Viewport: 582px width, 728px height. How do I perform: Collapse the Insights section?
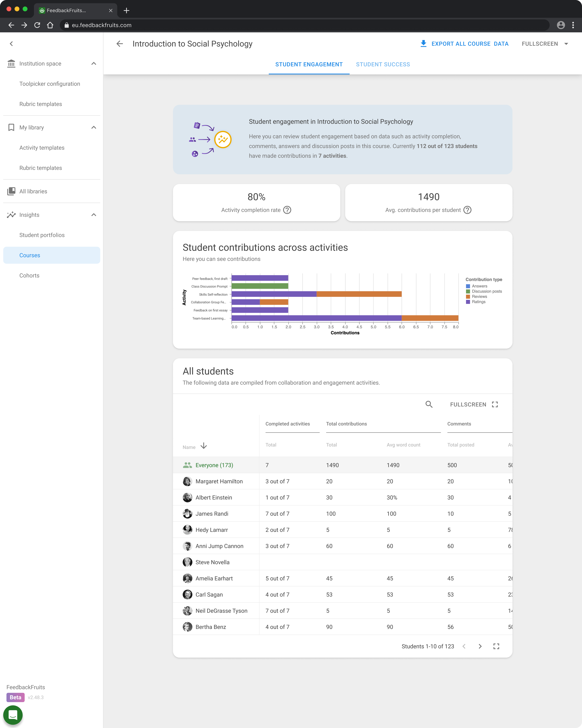coord(94,215)
